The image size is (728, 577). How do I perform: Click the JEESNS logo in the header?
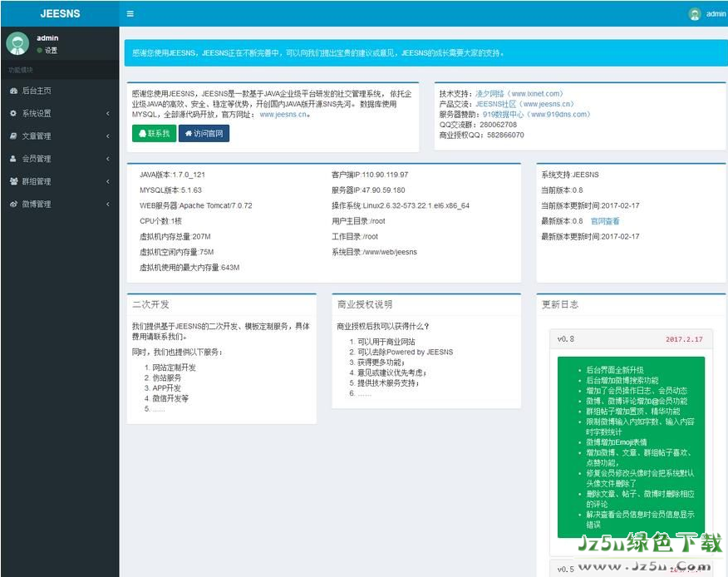(x=60, y=13)
